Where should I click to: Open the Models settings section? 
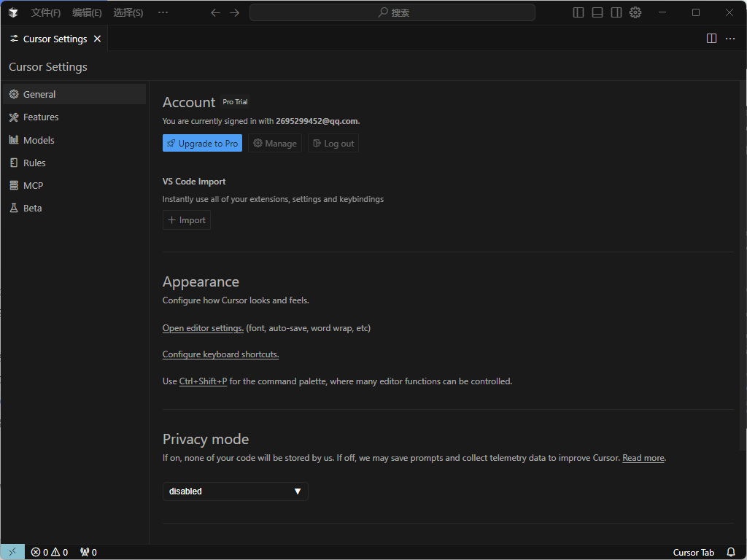pyautogui.click(x=74, y=140)
